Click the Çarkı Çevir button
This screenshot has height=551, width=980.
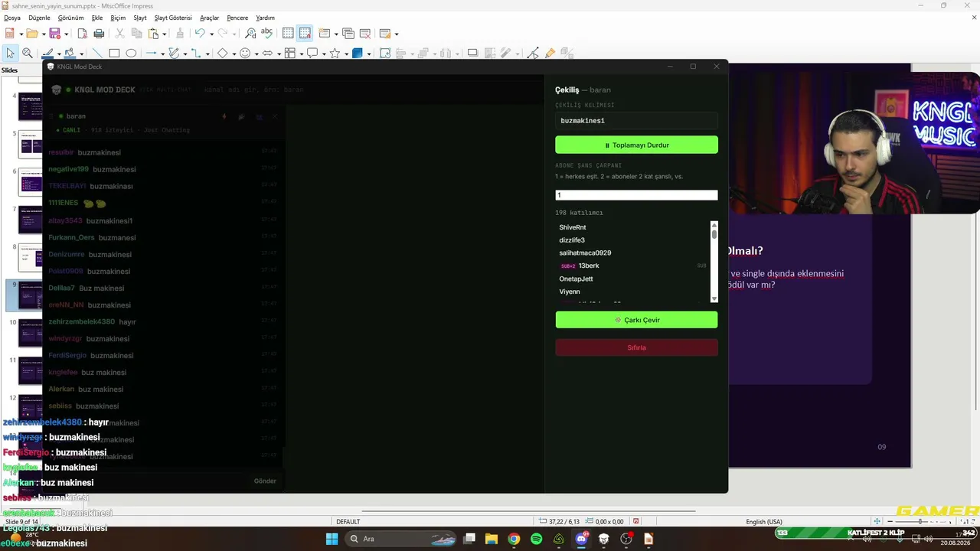(x=636, y=320)
